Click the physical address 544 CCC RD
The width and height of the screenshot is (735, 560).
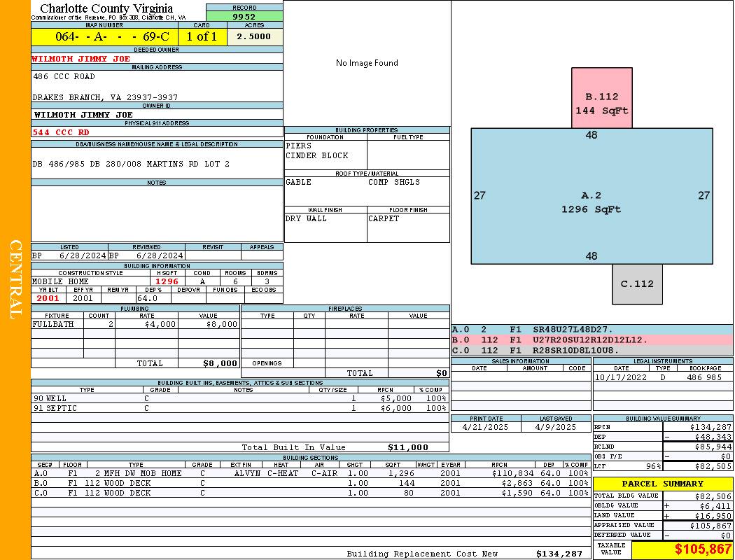61,132
